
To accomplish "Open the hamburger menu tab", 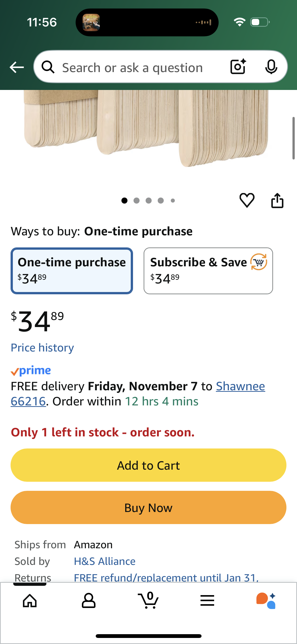I will tap(207, 601).
